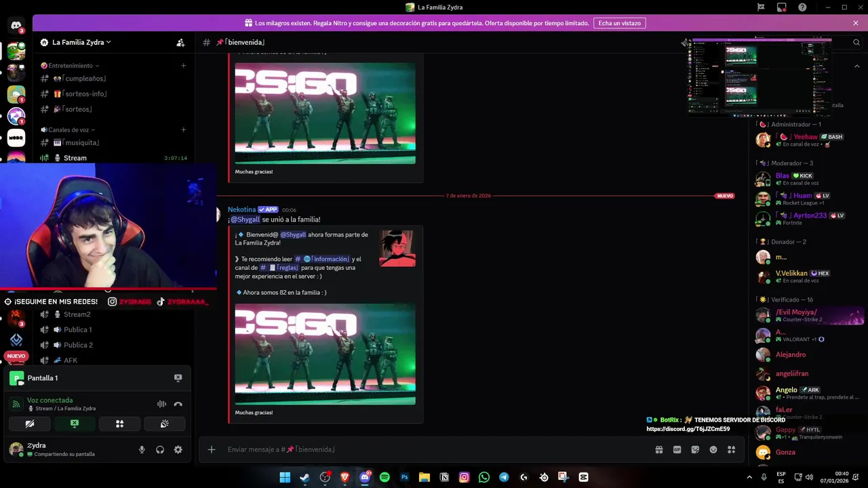Open Photoshop from the taskbar

pyautogui.click(x=405, y=477)
